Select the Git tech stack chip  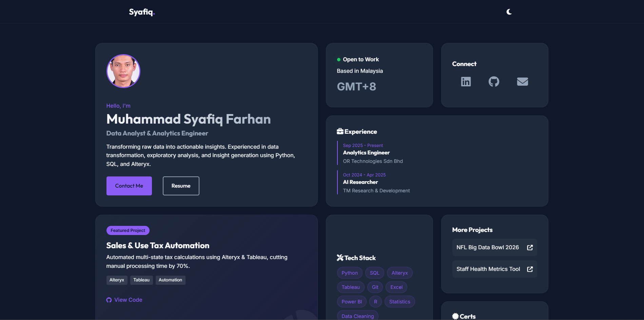click(375, 287)
